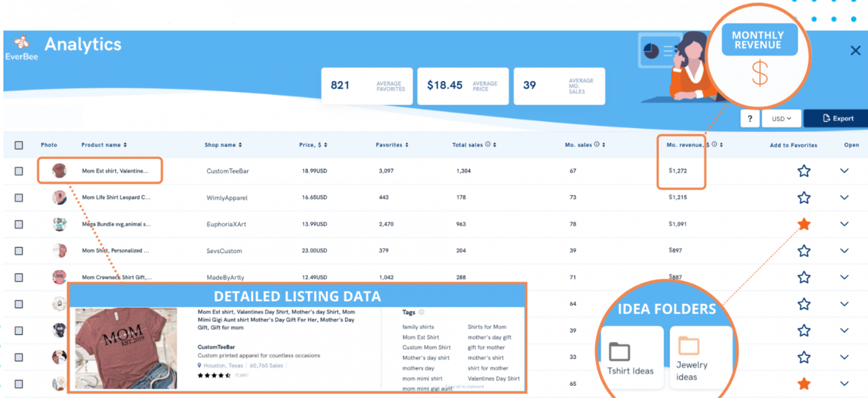Check the box for the 65 monthly sales row
This screenshot has width=868, height=398.
(x=19, y=384)
